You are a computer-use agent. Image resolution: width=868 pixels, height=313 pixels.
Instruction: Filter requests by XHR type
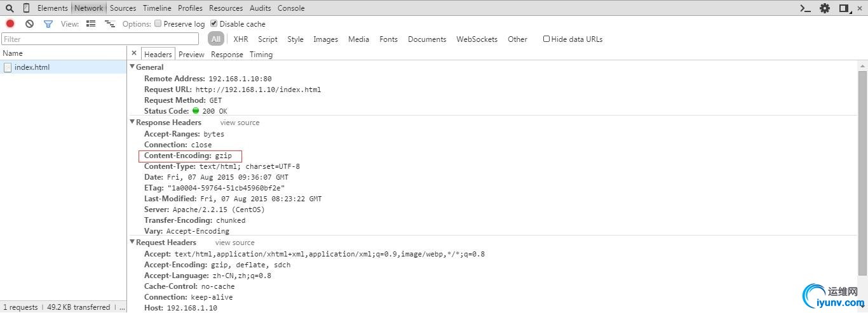coord(240,39)
